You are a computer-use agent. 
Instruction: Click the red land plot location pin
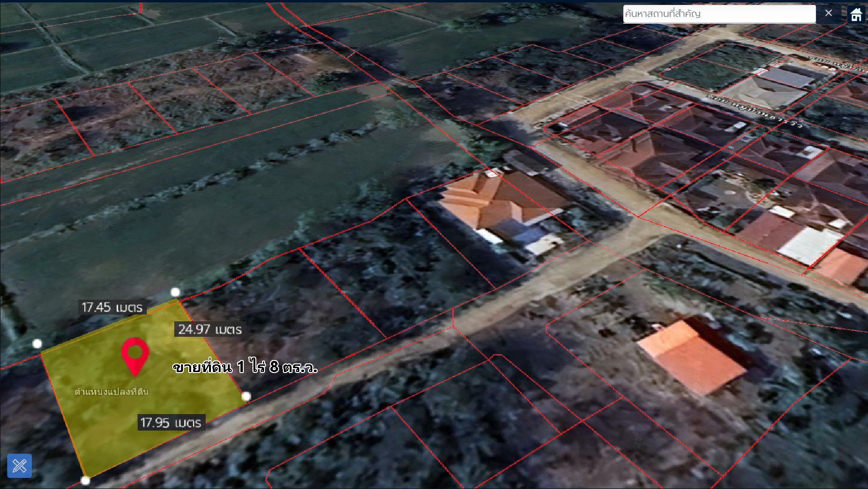click(135, 357)
